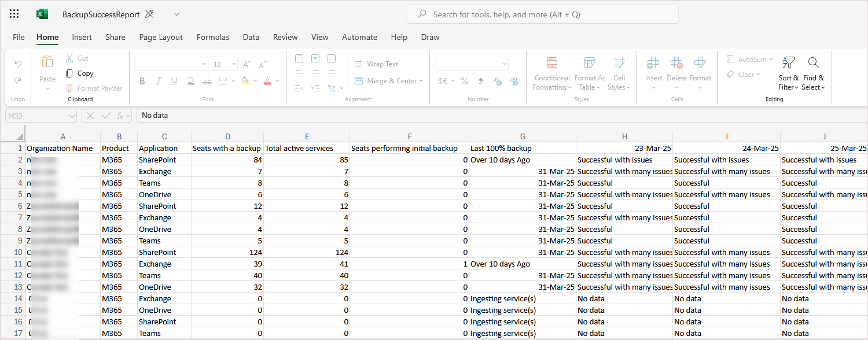Viewport: 868px width, 340px height.
Task: Toggle italic formatting
Action: tap(158, 80)
